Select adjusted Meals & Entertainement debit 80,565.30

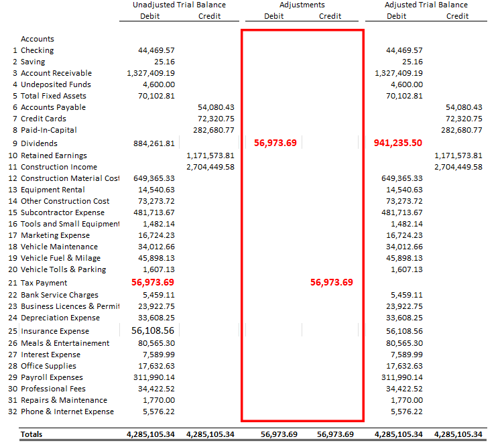[x=404, y=343]
